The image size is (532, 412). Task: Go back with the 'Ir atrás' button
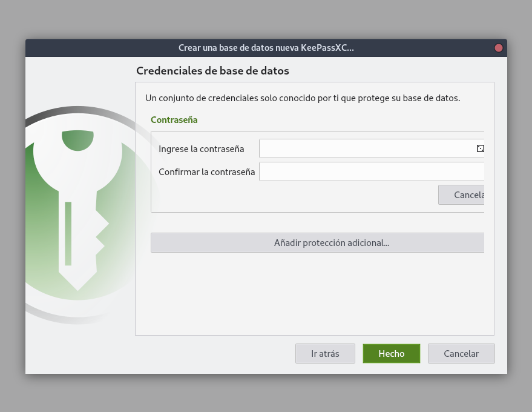(325, 353)
